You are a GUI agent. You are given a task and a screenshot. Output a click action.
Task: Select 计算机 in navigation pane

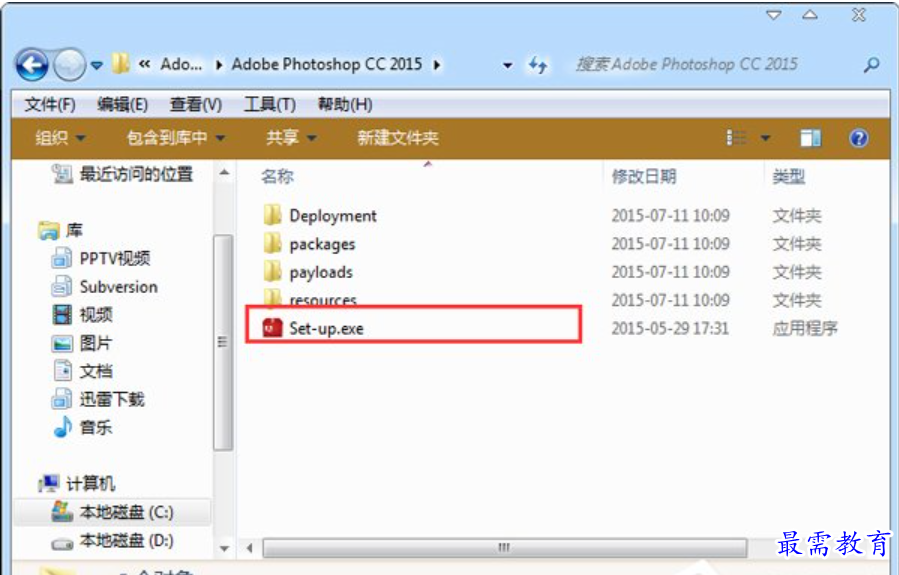point(77,483)
